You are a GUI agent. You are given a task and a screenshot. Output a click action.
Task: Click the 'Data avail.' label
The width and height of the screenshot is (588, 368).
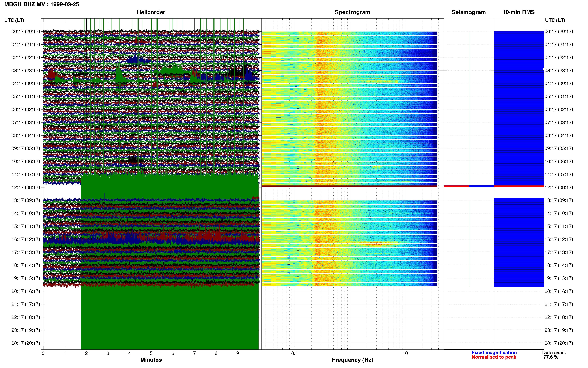click(554, 352)
